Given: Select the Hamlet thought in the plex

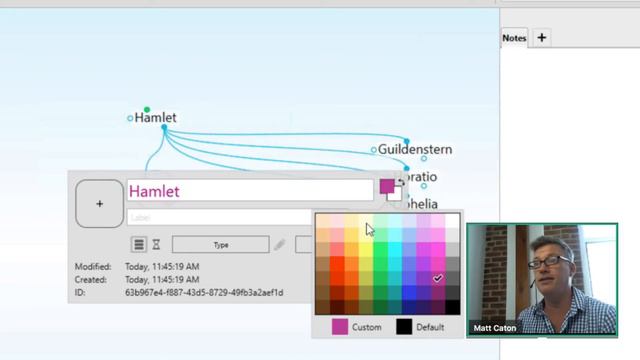Looking at the screenshot, I should coord(156,118).
